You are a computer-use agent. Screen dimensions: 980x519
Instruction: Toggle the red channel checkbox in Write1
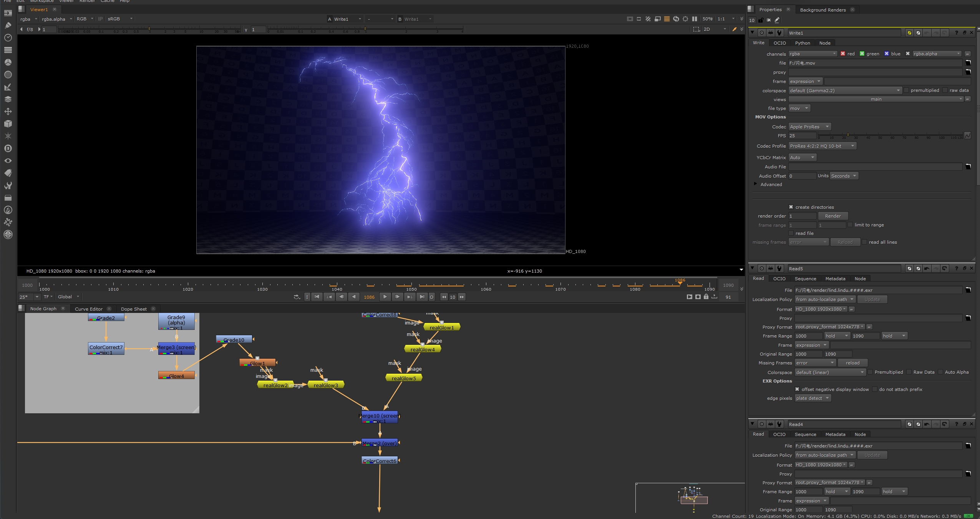click(843, 54)
